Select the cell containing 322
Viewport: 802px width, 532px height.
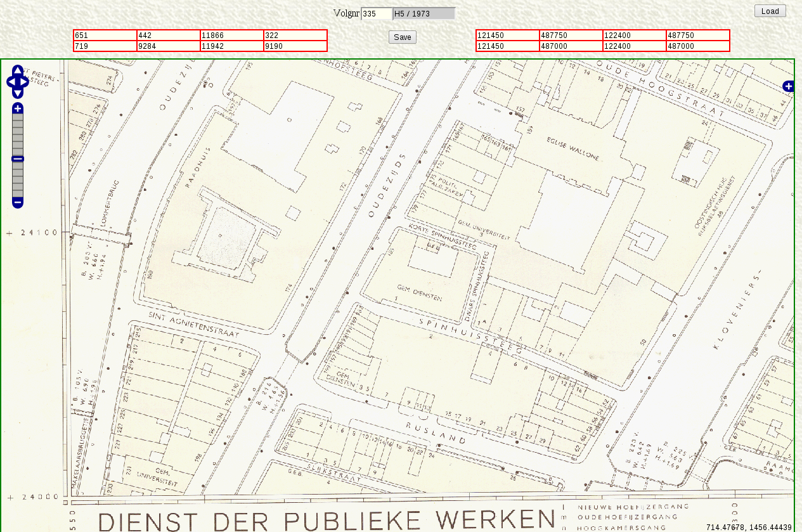pyautogui.click(x=295, y=36)
